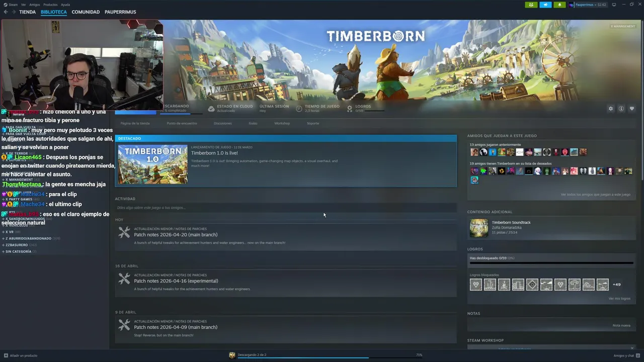
Task: Expand the X PARTY GAMES category
Action: tap(20, 199)
